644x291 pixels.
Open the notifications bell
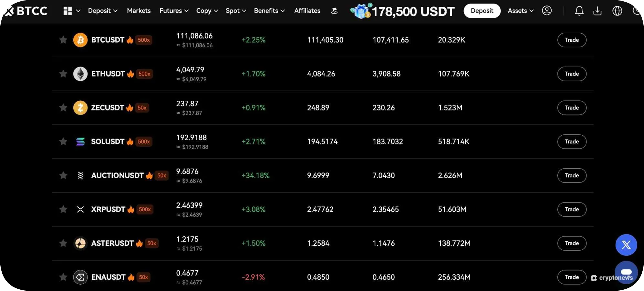tap(579, 11)
